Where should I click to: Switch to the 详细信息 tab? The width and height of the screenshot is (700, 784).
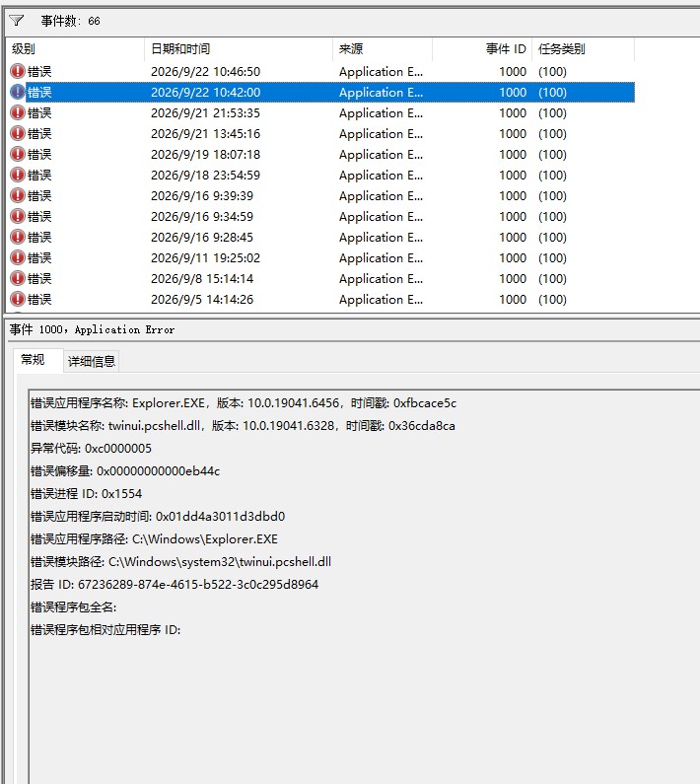pos(92,361)
